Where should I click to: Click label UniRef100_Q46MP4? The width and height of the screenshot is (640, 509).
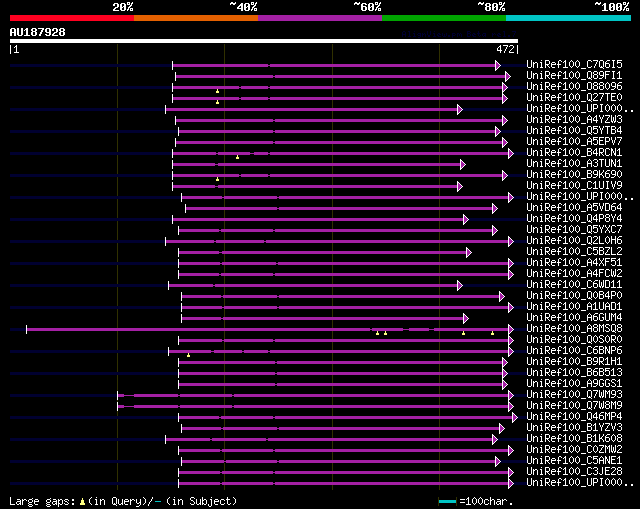point(574,417)
